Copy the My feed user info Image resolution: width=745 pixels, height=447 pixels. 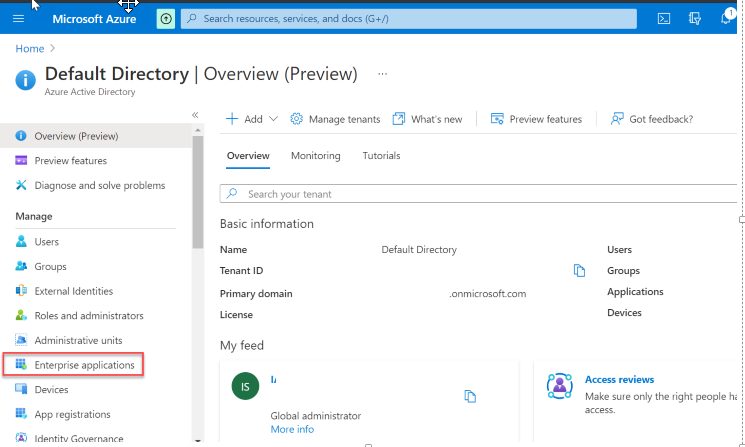click(x=470, y=396)
